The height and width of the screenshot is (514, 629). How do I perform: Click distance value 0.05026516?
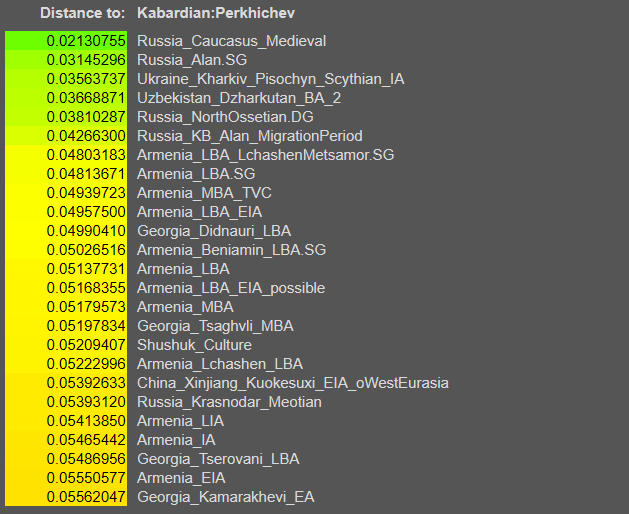[86, 250]
